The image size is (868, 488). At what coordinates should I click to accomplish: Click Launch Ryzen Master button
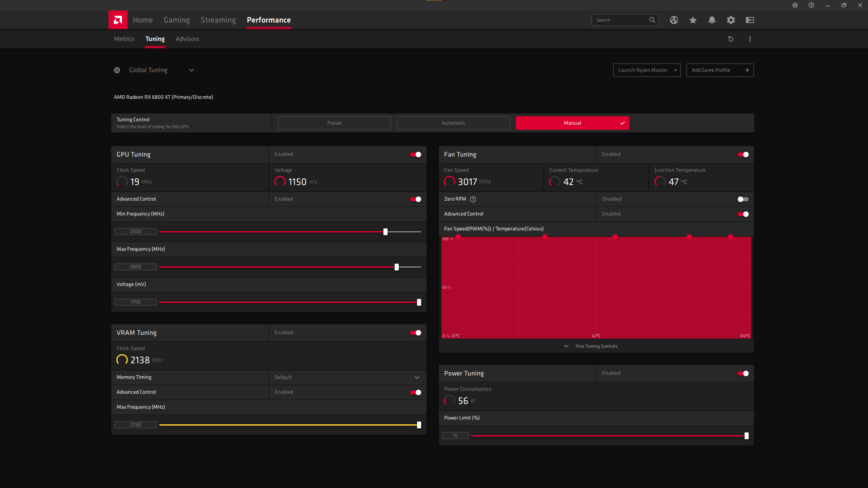647,70
